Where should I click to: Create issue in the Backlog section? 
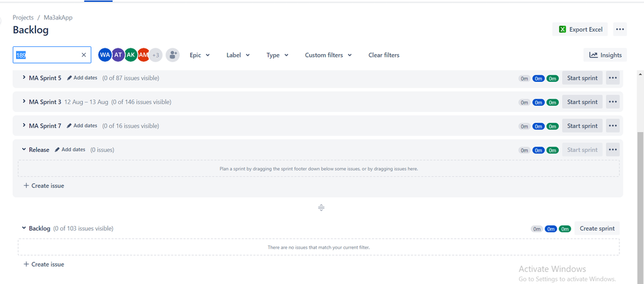pyautogui.click(x=44, y=264)
